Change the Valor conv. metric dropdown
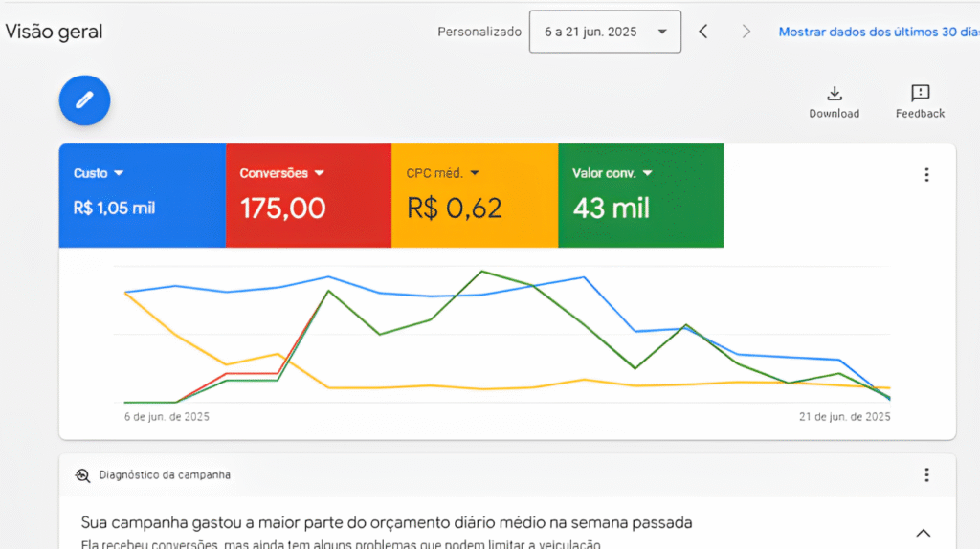The width and height of the screenshot is (980, 549). [612, 173]
